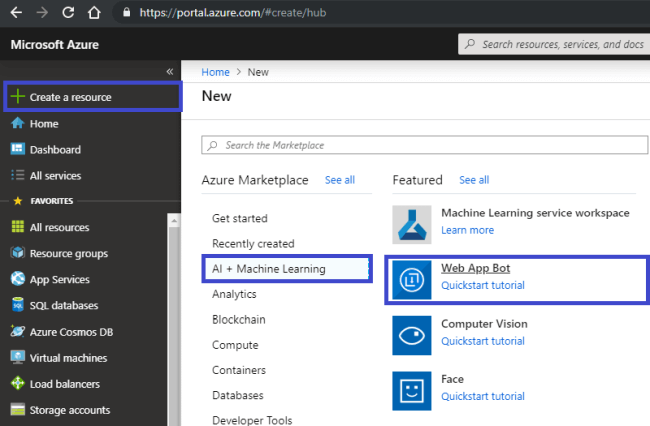This screenshot has height=426, width=650.
Task: Select the Recently created category
Action: (x=253, y=244)
